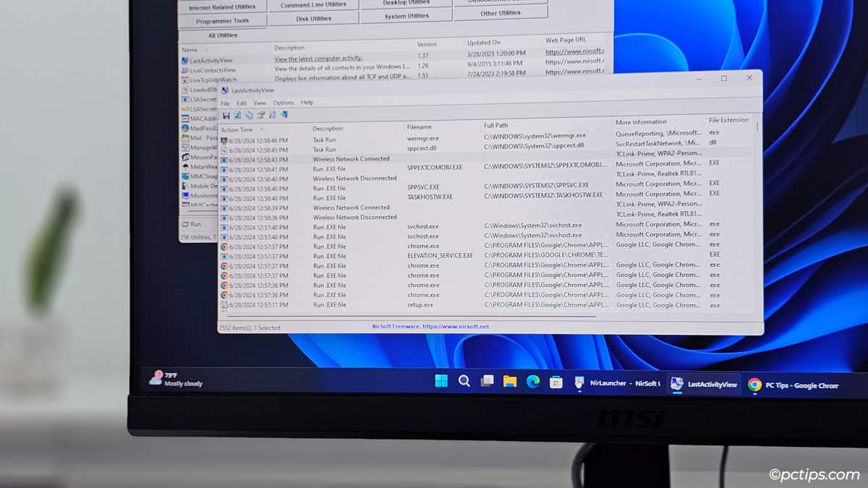Switch to the Disk Utilities tab
This screenshot has width=868, height=488.
pyautogui.click(x=313, y=19)
